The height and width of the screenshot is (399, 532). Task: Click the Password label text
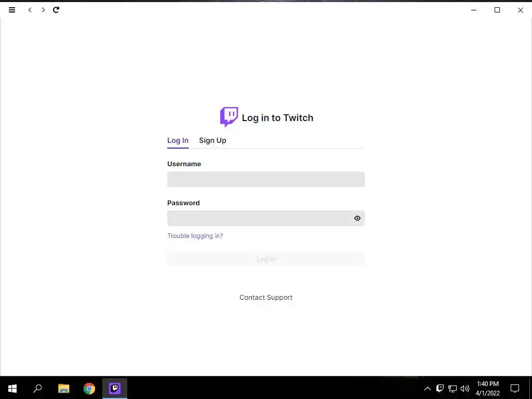[183, 203]
